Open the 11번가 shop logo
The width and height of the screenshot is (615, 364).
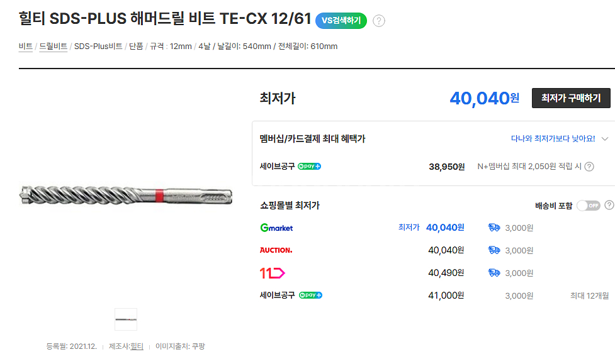tap(273, 273)
